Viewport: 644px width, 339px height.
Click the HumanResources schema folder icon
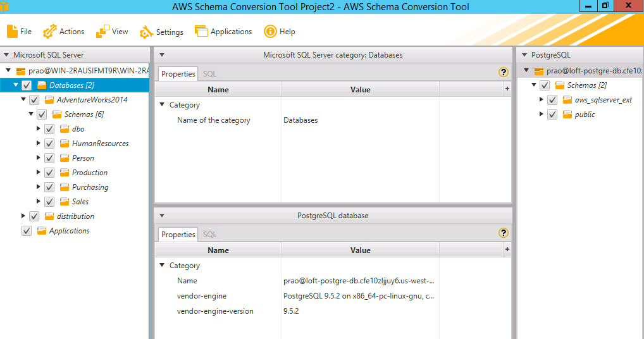tap(65, 144)
